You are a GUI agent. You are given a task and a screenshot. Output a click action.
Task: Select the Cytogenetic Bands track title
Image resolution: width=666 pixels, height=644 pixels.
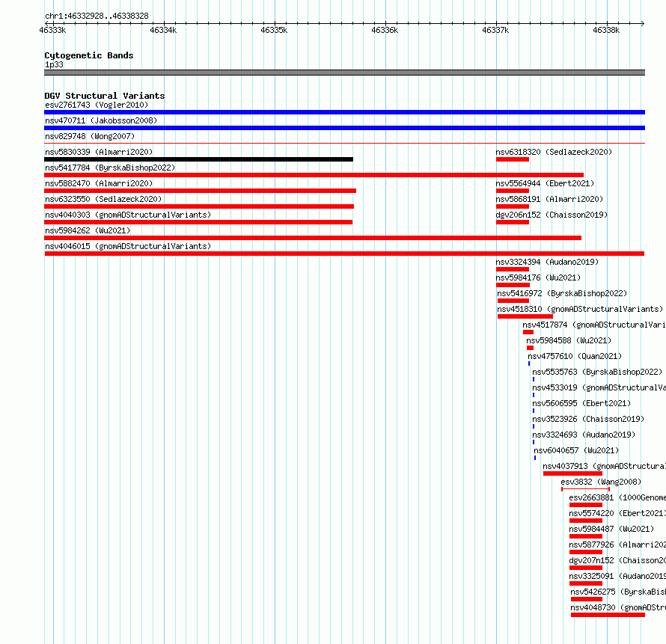pyautogui.click(x=89, y=55)
